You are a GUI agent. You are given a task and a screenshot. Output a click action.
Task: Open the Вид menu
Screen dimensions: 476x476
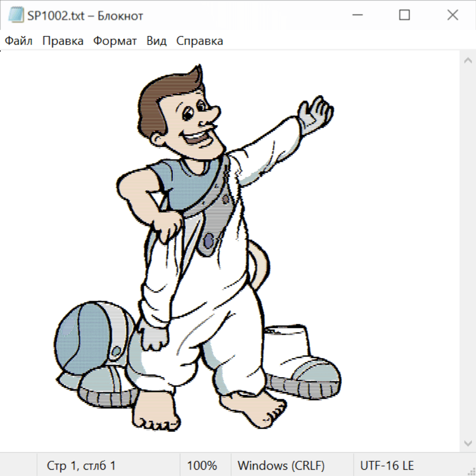(157, 41)
